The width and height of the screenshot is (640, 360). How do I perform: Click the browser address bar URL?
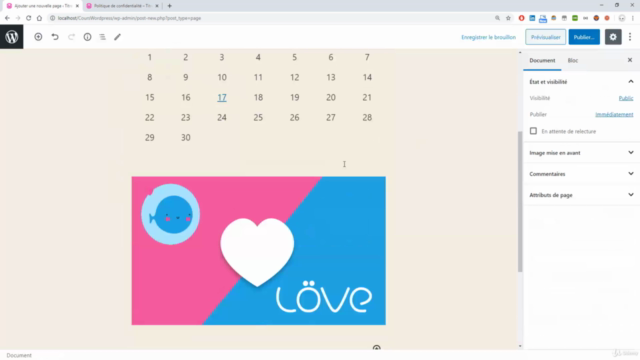coord(129,18)
